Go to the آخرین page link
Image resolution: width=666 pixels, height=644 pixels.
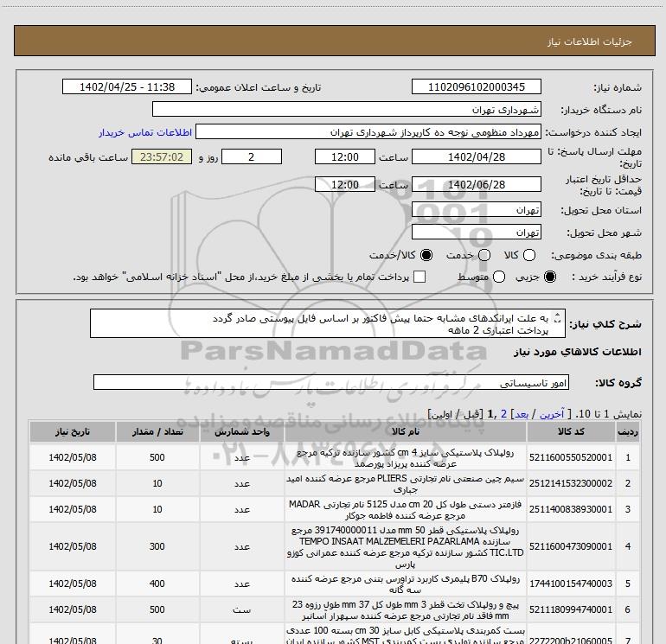552,414
